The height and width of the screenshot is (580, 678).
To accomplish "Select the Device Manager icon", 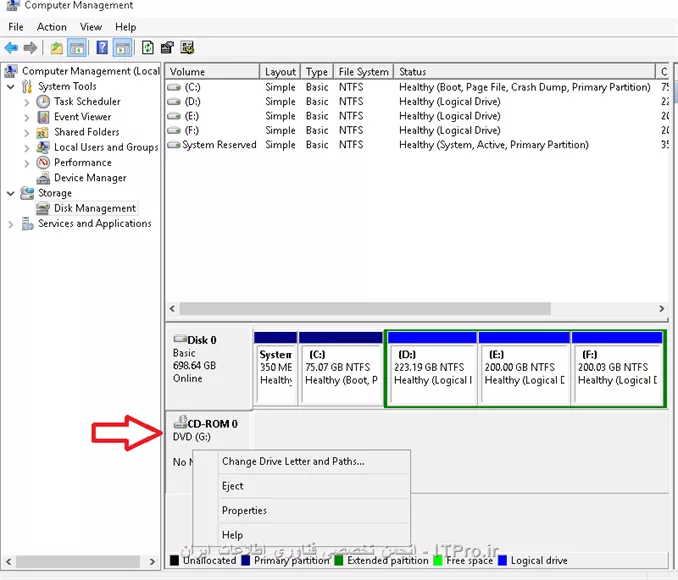I will (43, 178).
